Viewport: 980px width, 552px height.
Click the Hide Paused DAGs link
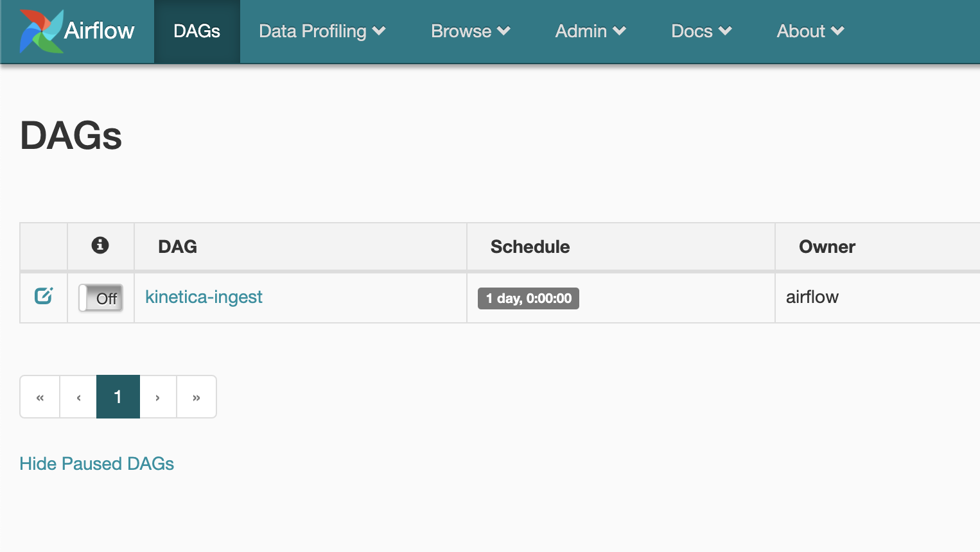pyautogui.click(x=97, y=463)
